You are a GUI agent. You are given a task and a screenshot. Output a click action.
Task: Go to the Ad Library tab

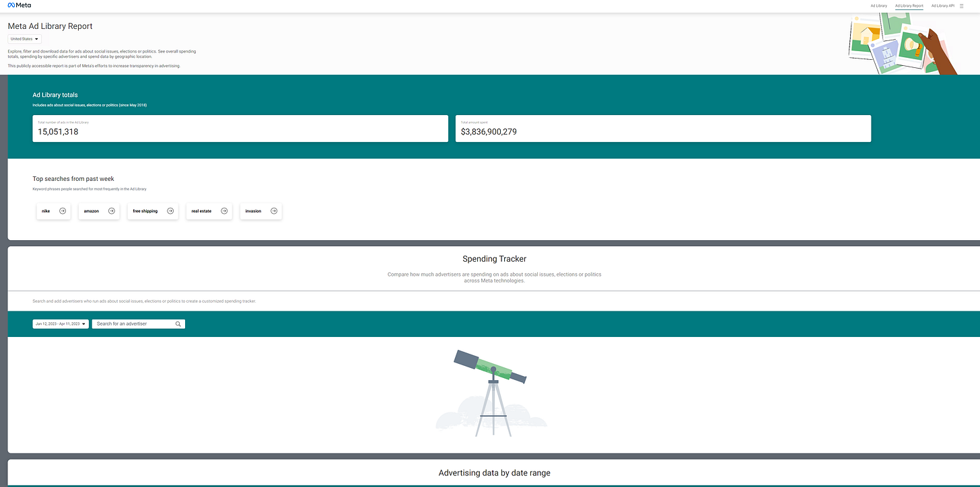coord(878,5)
